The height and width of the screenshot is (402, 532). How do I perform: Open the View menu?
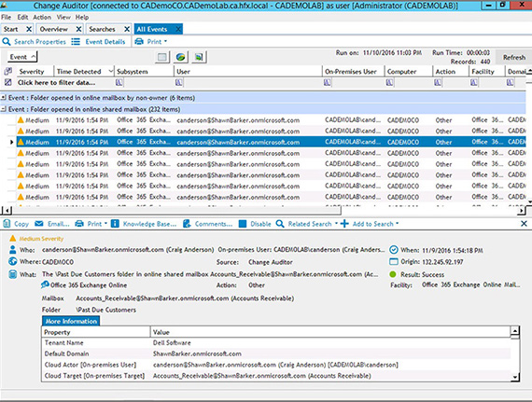(x=63, y=17)
